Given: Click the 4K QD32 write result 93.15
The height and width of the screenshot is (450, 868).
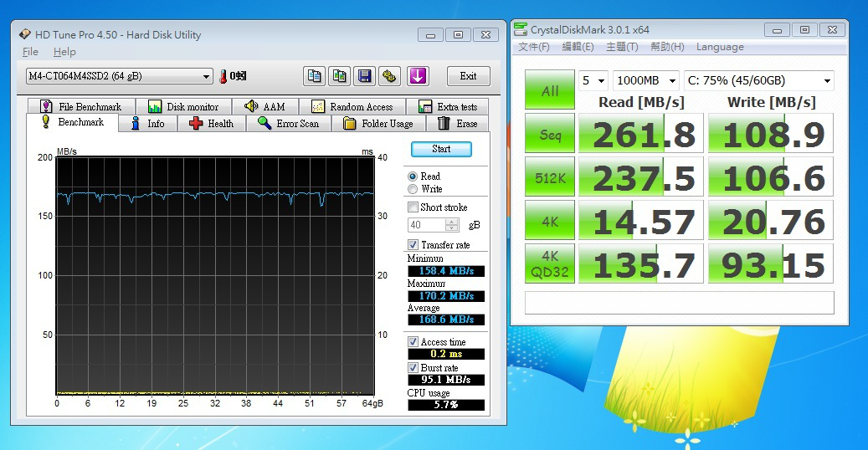Looking at the screenshot, I should click(771, 263).
